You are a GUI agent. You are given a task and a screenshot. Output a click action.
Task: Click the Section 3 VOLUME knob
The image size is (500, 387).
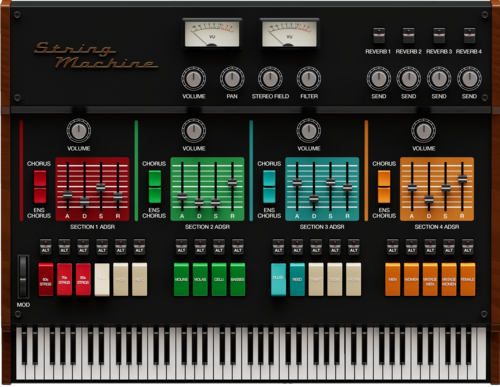click(x=309, y=131)
